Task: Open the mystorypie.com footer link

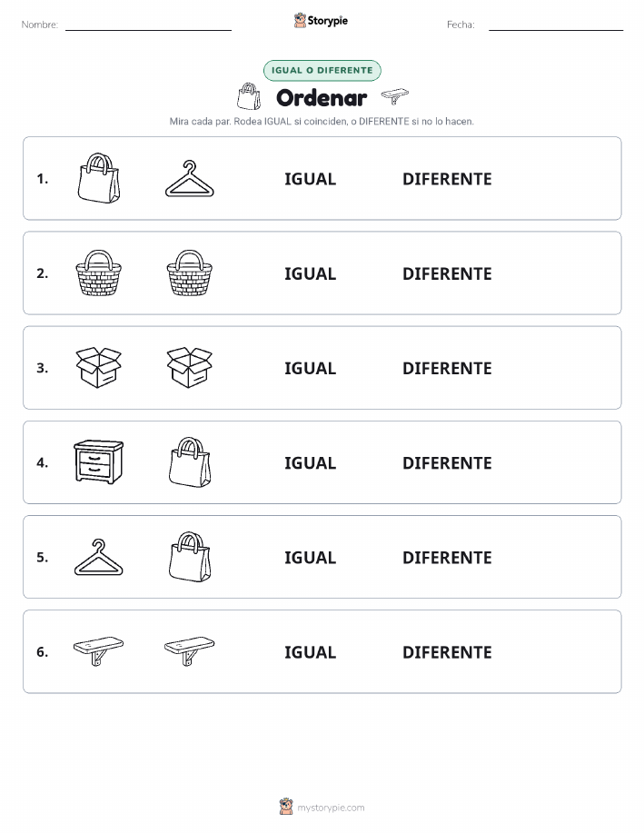Action: pyautogui.click(x=331, y=808)
